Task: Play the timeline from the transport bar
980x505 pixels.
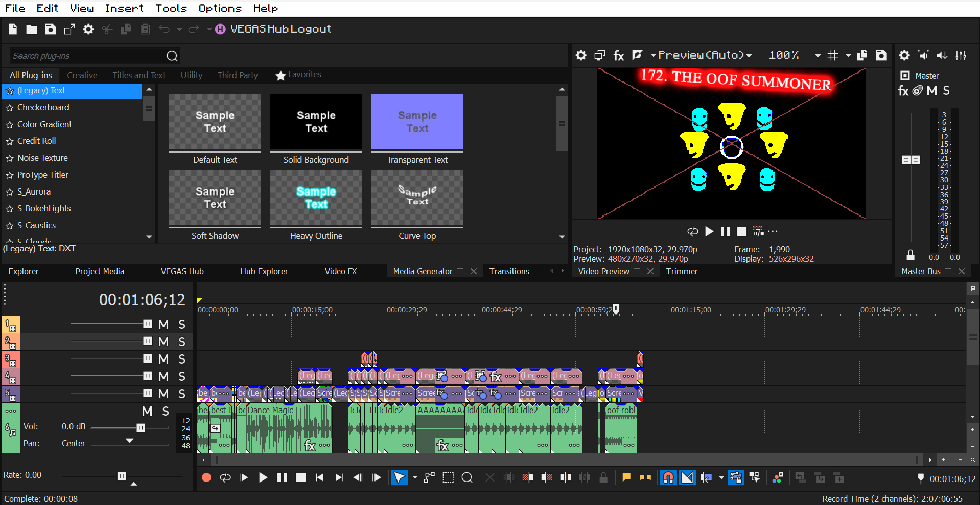Action: point(263,478)
